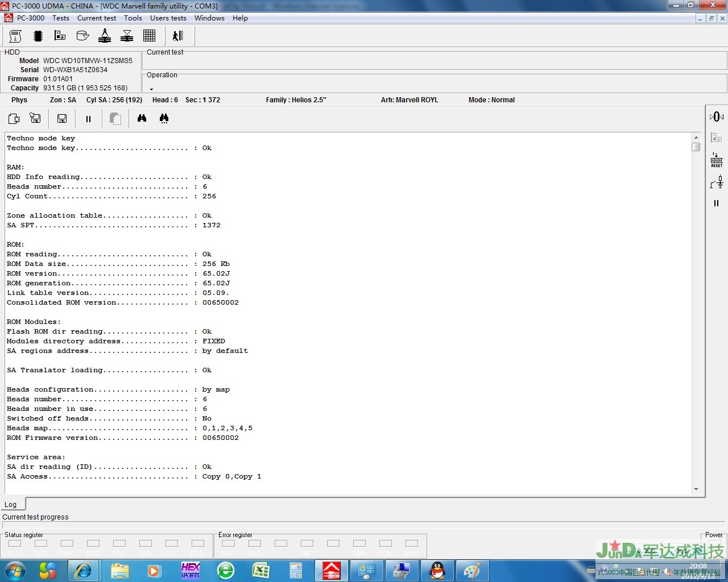Click the 'Family : Helios 2.5"' status text

(x=296, y=100)
